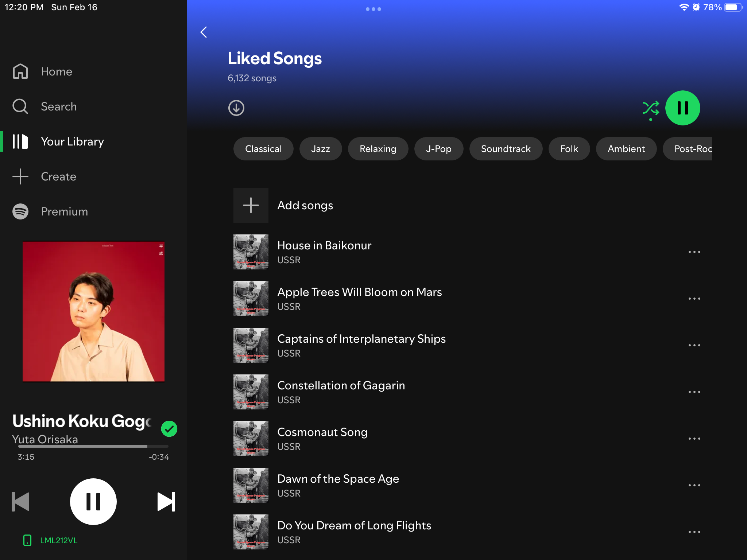
Task: Open more options for House in Baikonur
Action: [x=694, y=252]
